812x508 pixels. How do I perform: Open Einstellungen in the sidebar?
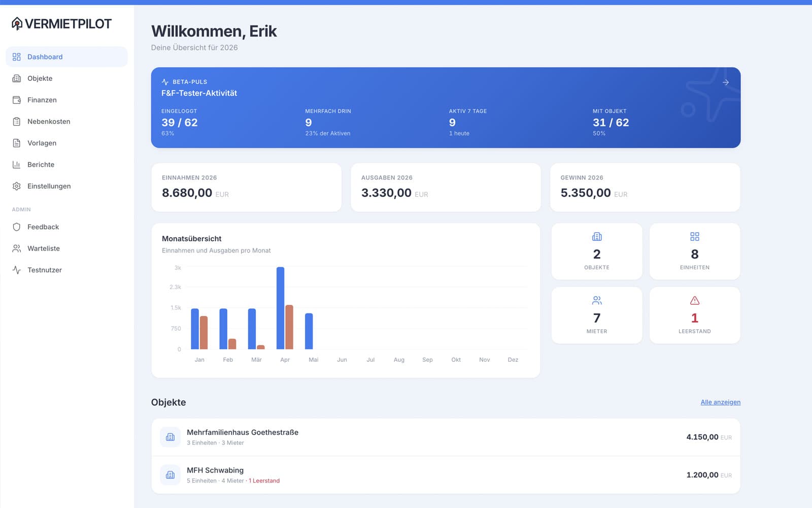click(66, 186)
